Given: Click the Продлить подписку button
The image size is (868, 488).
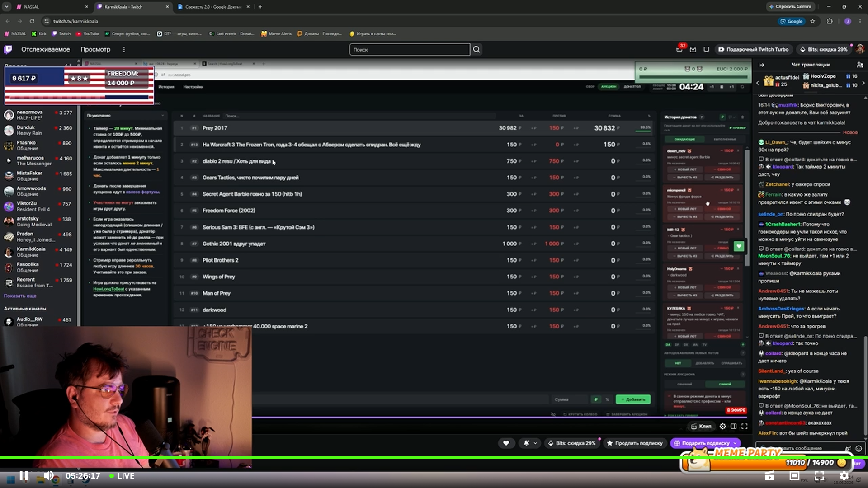Looking at the screenshot, I should click(x=635, y=443).
